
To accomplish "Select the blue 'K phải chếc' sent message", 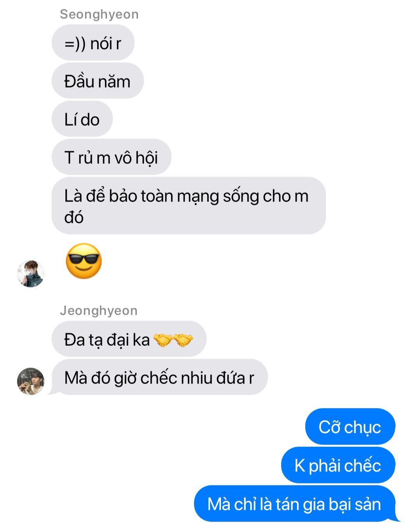I will point(338,465).
